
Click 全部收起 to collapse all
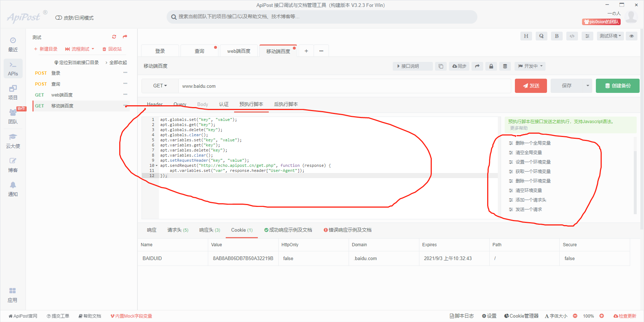click(x=116, y=63)
